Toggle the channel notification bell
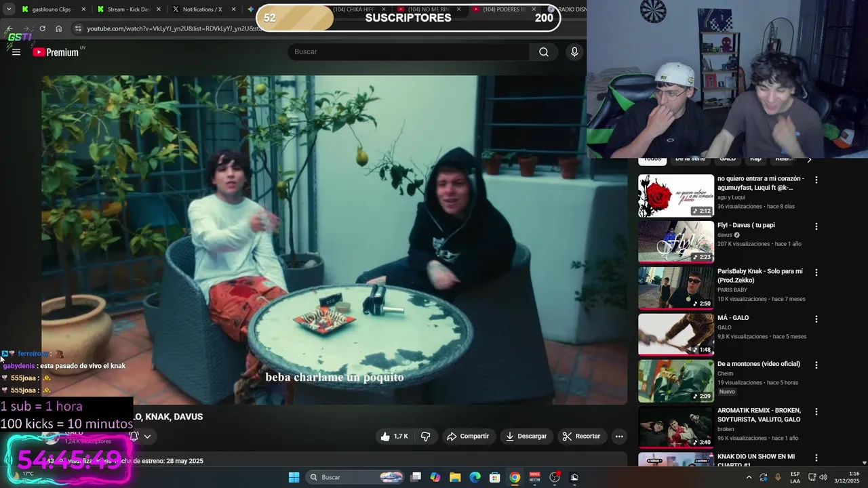This screenshot has width=868, height=488. [134, 436]
